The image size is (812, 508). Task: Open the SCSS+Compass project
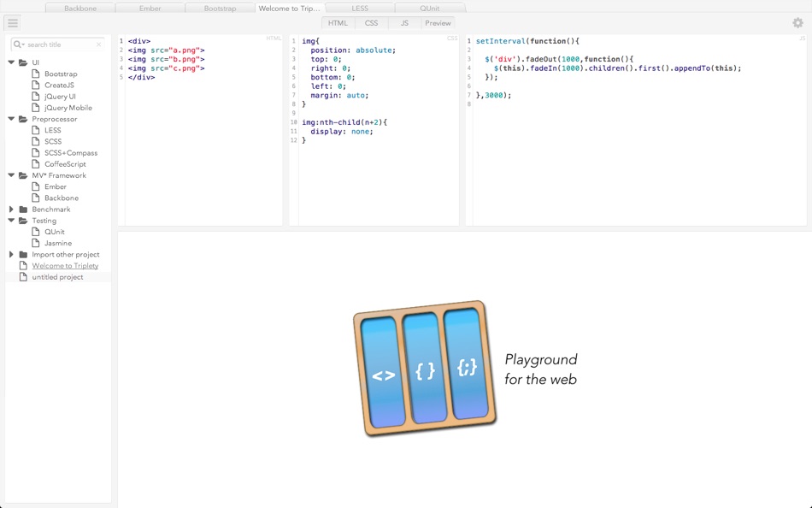(71, 152)
